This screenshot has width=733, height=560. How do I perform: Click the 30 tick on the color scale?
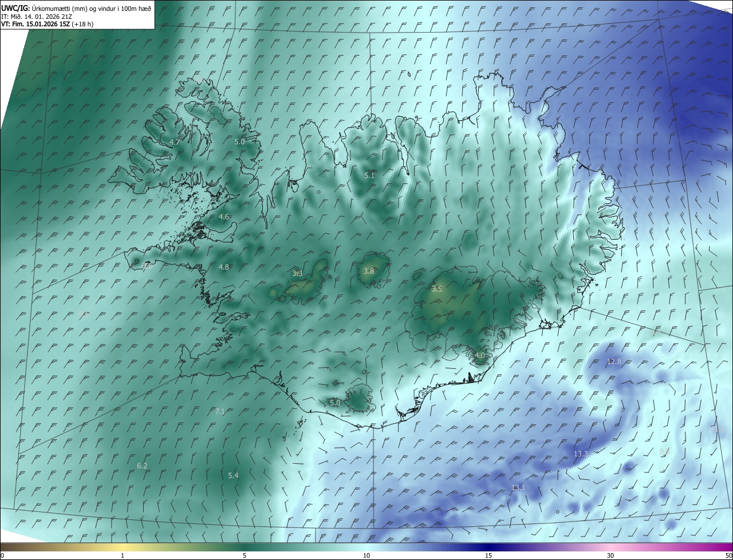(610, 556)
